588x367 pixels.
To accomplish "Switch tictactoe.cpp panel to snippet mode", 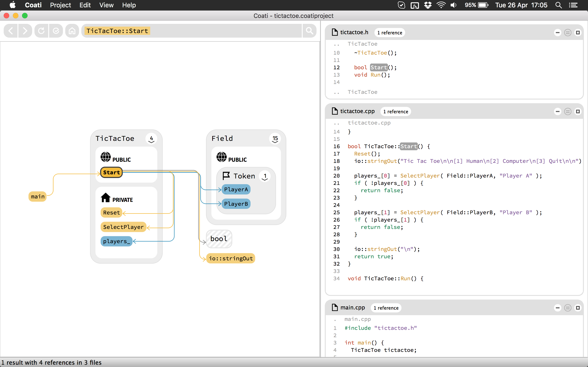I will 568,111.
